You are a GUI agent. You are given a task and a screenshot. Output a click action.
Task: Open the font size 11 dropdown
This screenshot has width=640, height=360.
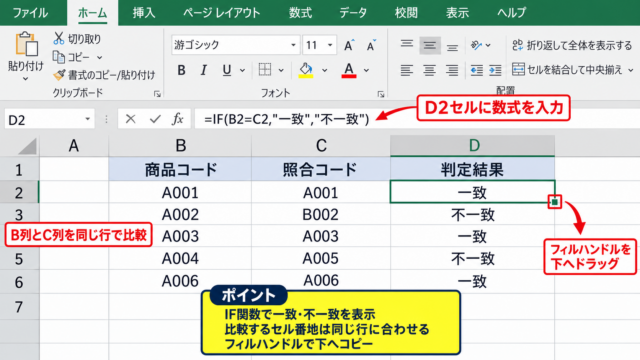[x=330, y=45]
